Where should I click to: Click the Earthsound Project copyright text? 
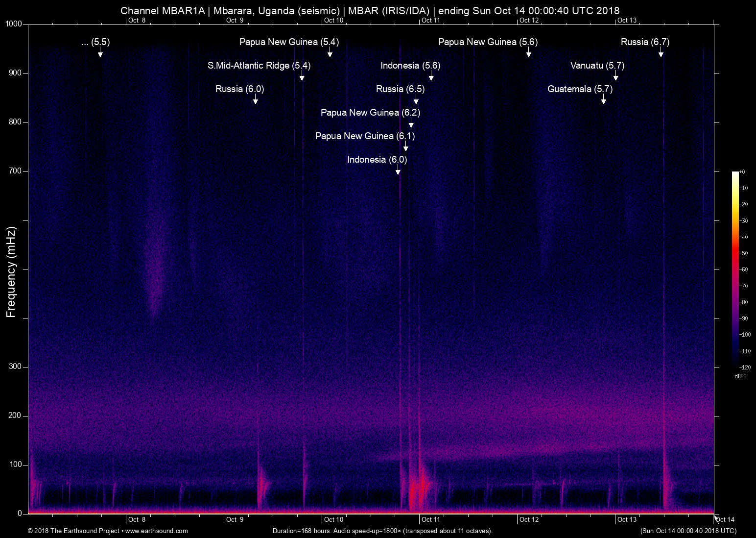108,531
